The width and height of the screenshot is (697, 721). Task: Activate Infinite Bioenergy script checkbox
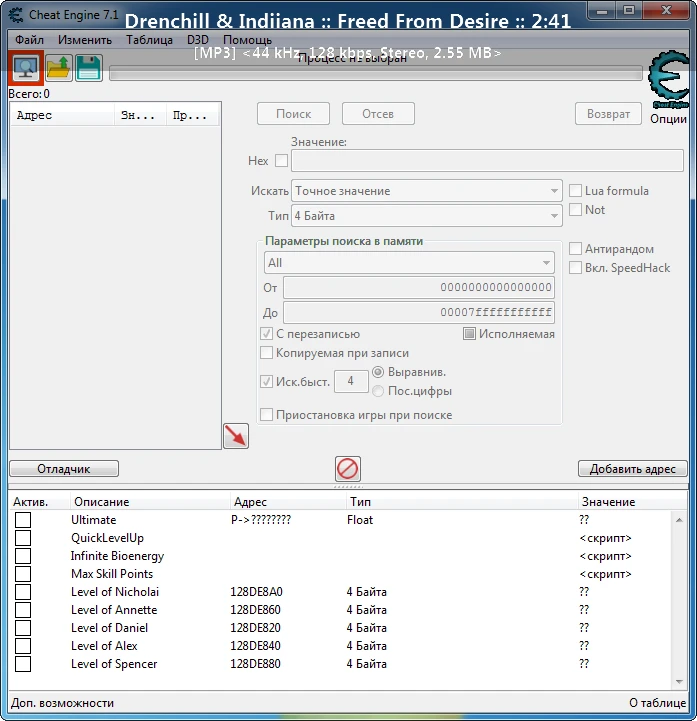click(23, 555)
